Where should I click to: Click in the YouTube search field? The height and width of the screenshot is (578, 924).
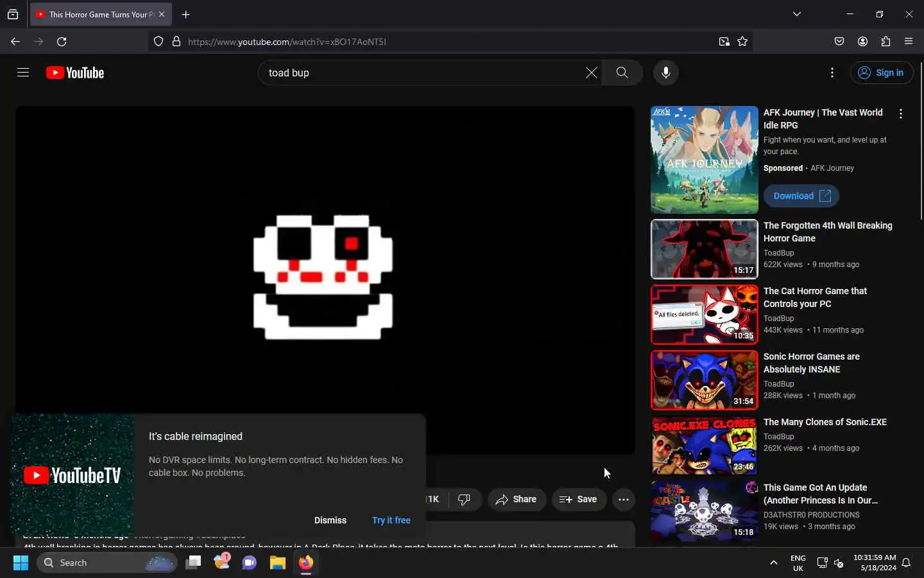tap(424, 73)
